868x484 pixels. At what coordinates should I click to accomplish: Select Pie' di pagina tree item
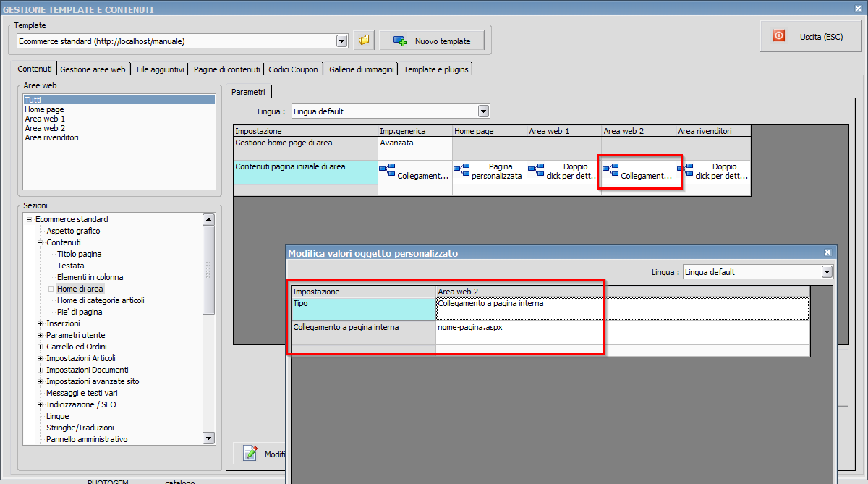point(80,312)
